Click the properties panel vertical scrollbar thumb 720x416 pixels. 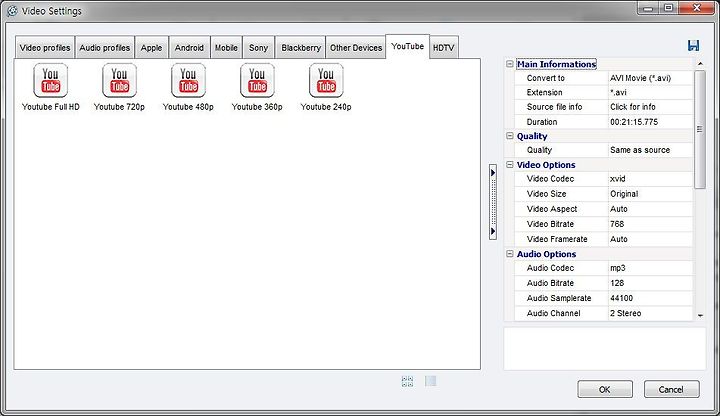point(700,129)
